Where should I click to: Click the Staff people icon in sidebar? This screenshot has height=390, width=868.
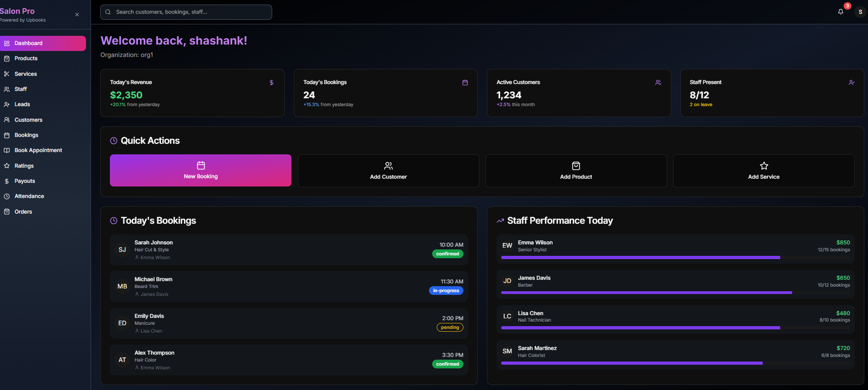tap(7, 89)
